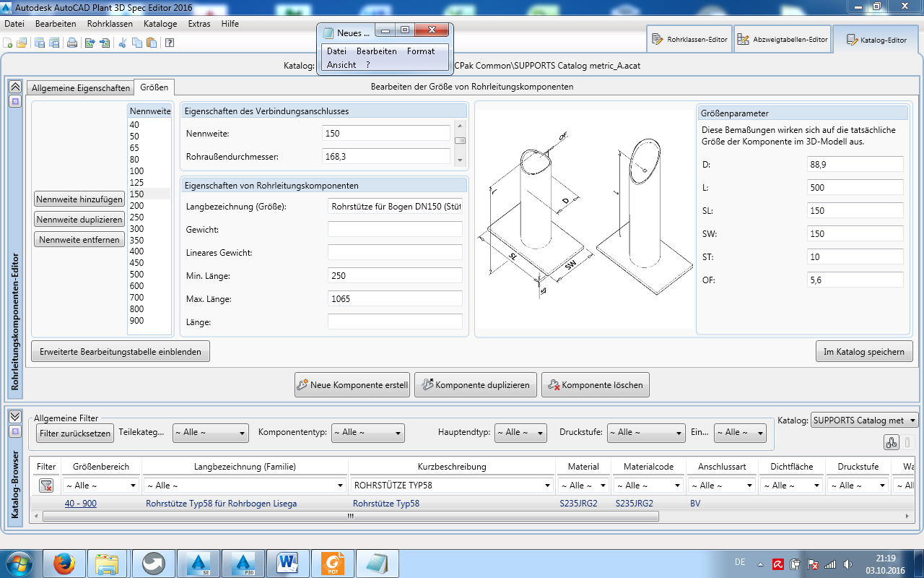The width and height of the screenshot is (924, 578).
Task: Open the Teilekategorie filter dropdown
Action: tap(210, 432)
